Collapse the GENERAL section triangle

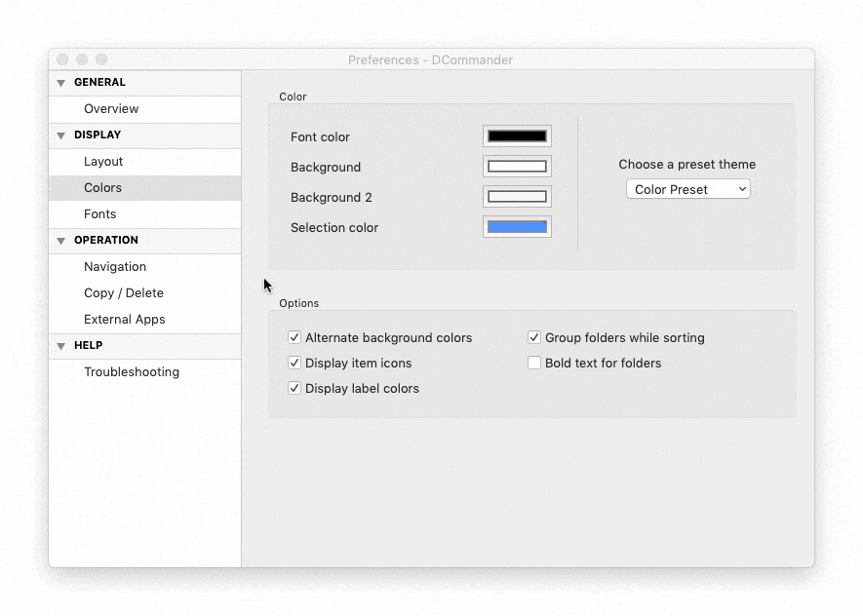click(61, 83)
